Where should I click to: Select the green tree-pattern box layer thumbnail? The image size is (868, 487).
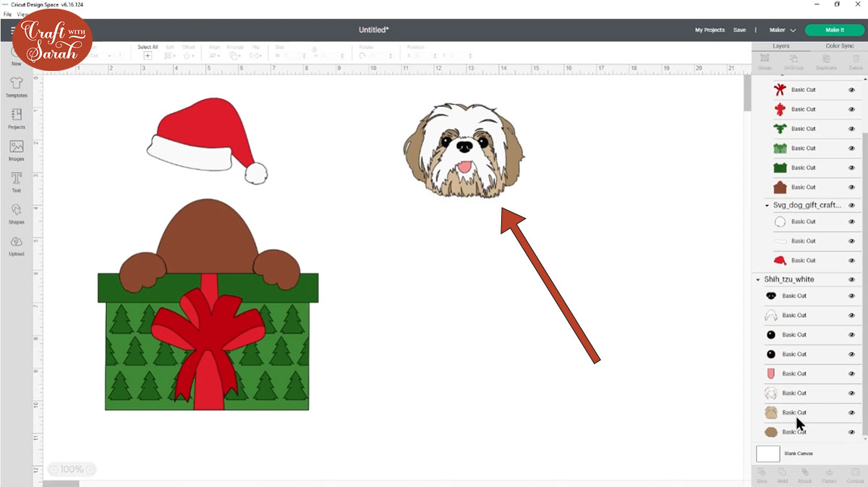click(780, 148)
